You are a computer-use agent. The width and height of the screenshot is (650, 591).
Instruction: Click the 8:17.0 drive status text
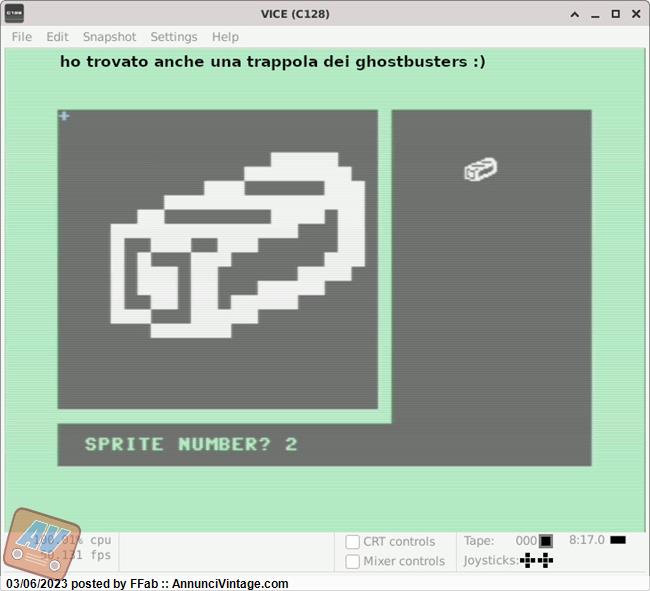[587, 540]
